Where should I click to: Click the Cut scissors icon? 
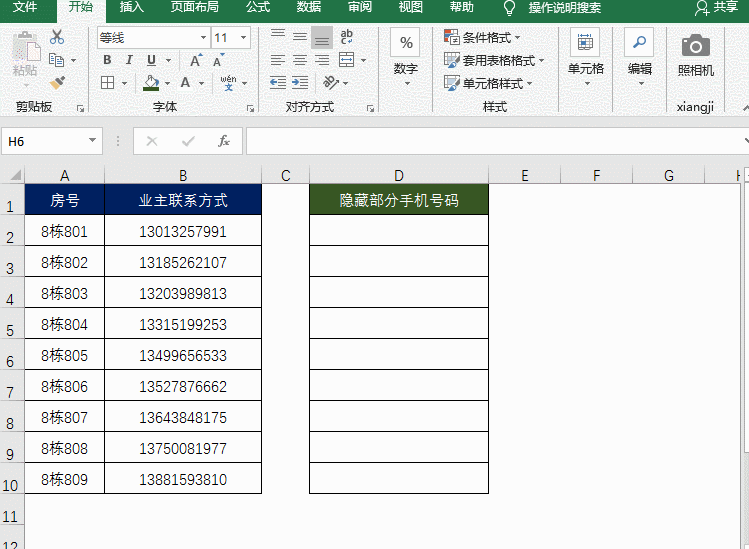click(x=57, y=37)
